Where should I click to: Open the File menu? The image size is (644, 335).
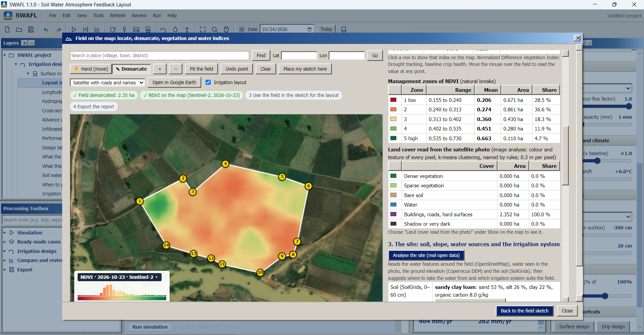[x=53, y=15]
